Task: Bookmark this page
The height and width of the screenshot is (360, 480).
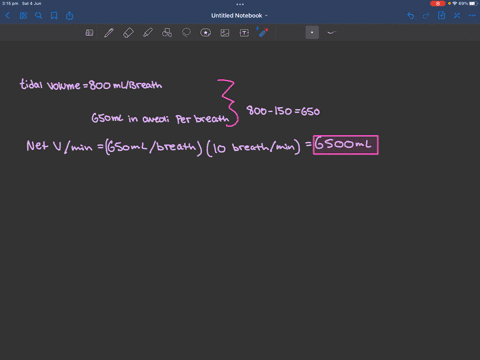Action: tap(54, 16)
